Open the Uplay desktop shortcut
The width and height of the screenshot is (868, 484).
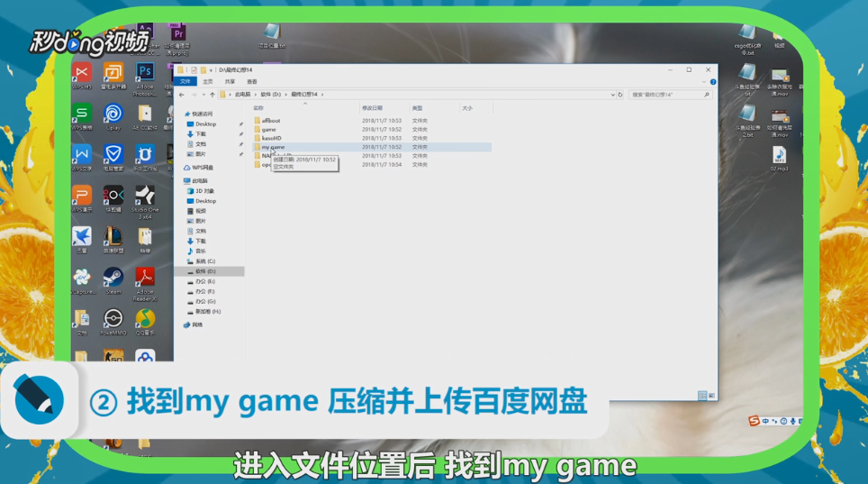(113, 117)
